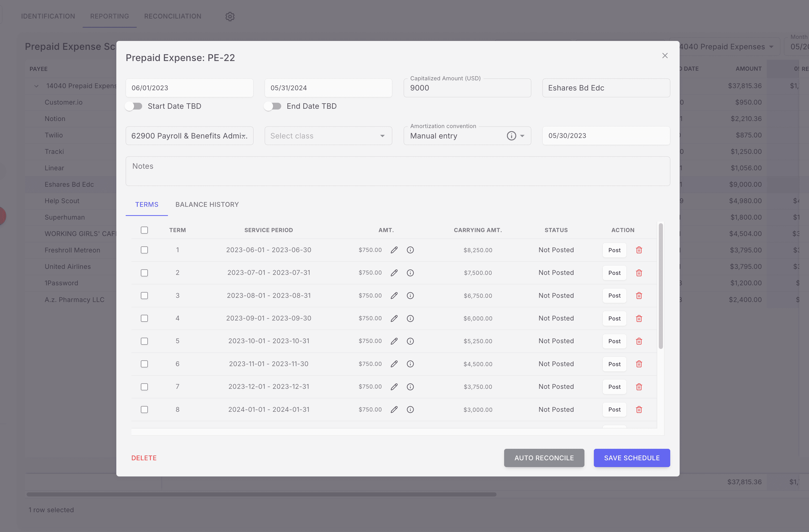Screen dimensions: 809x532
Task: Open the RECONCILIATION section
Action: [x=172, y=16]
